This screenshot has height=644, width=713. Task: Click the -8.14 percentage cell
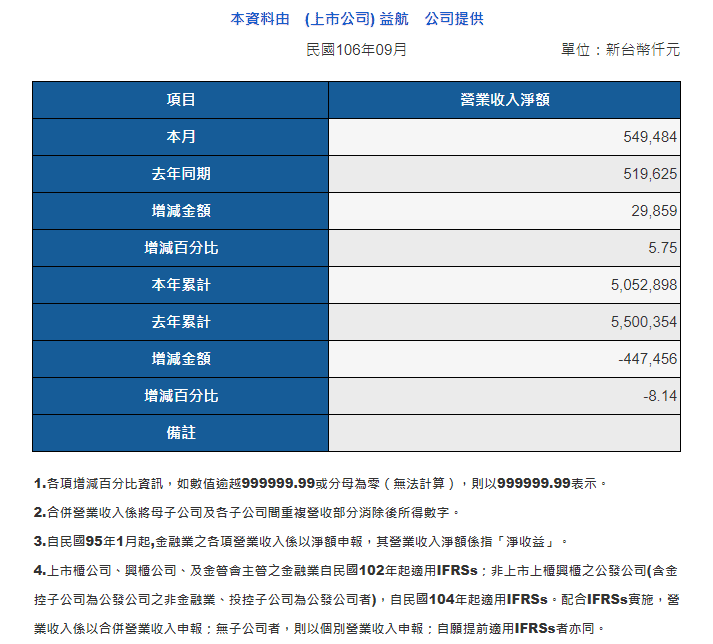[x=660, y=396]
